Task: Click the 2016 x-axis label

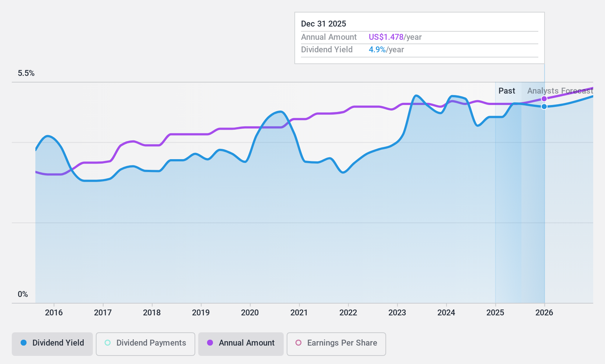Action: click(x=54, y=313)
